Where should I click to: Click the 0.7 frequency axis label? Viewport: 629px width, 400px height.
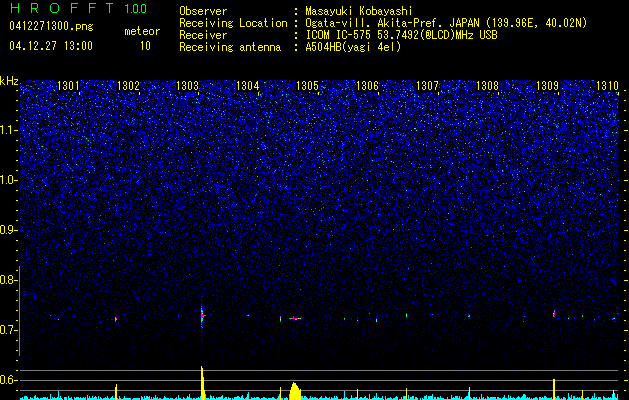(9, 330)
